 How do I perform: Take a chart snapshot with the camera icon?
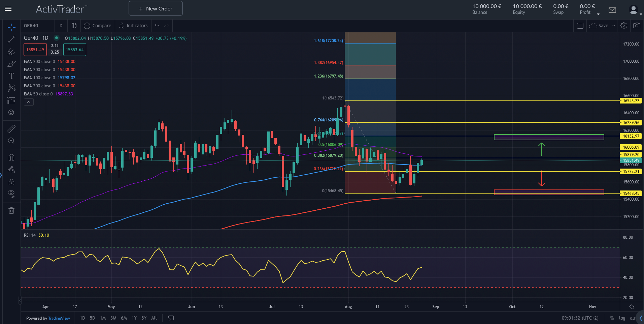(x=636, y=25)
